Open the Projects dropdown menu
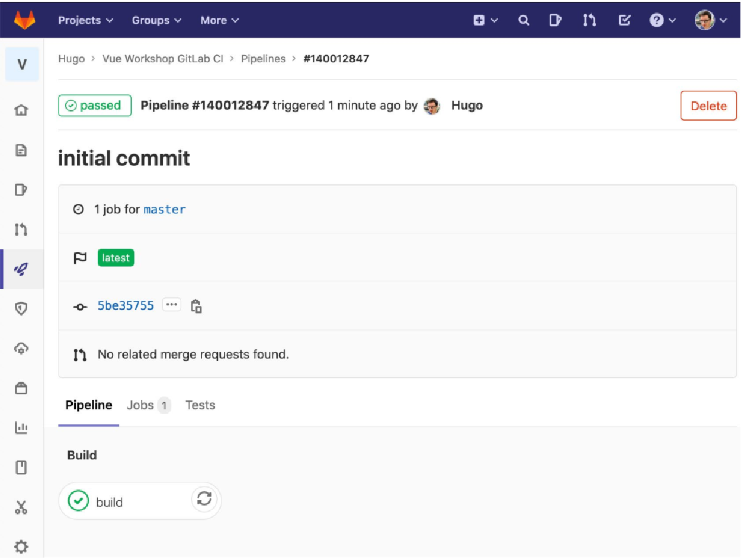Viewport: 741px width, 560px height. [x=85, y=20]
